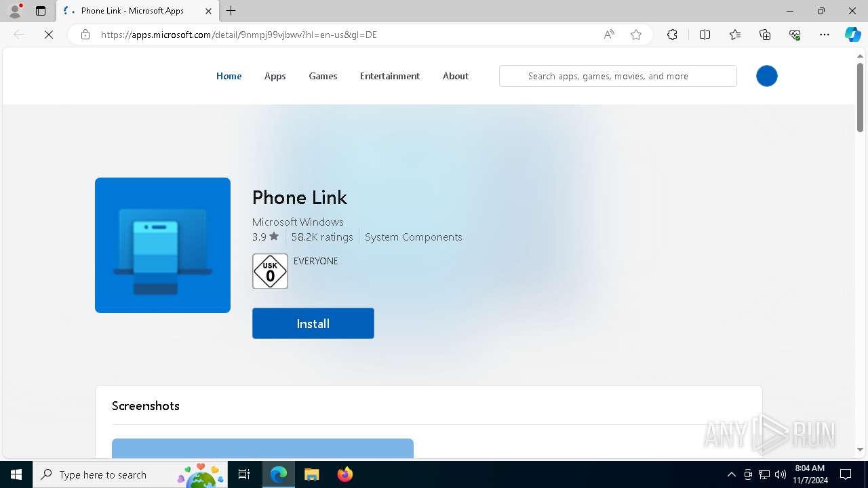Open the network tray icon
The width and height of the screenshot is (868, 488).
[x=764, y=474]
